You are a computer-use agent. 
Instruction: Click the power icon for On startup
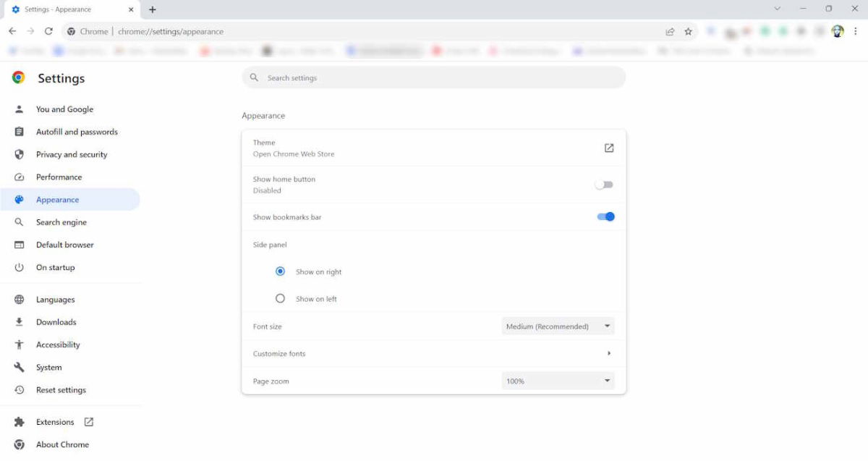[20, 267]
